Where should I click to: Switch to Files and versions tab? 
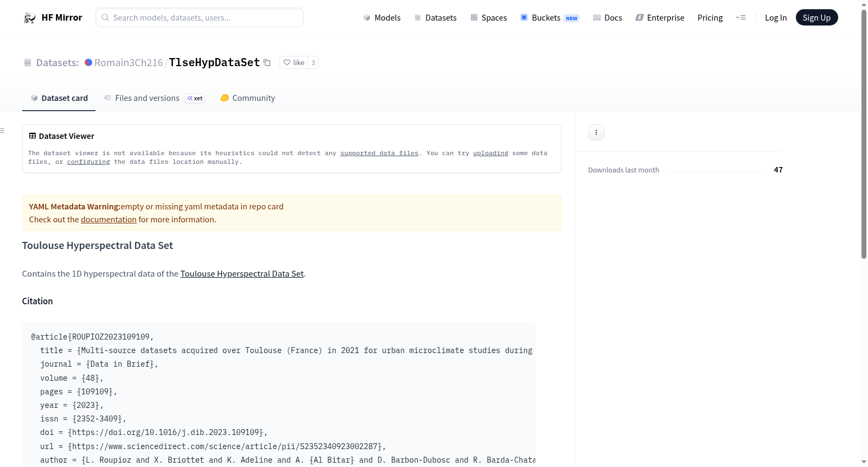click(x=154, y=98)
